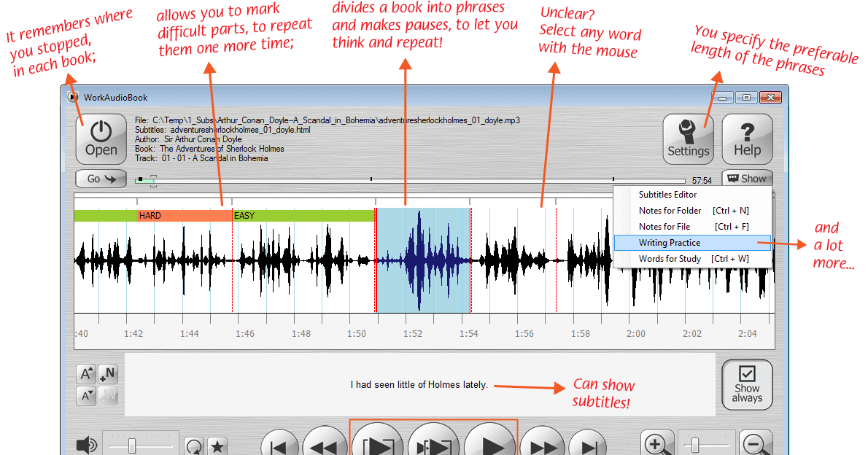
Task: Click the add note +N icon
Action: point(108,374)
